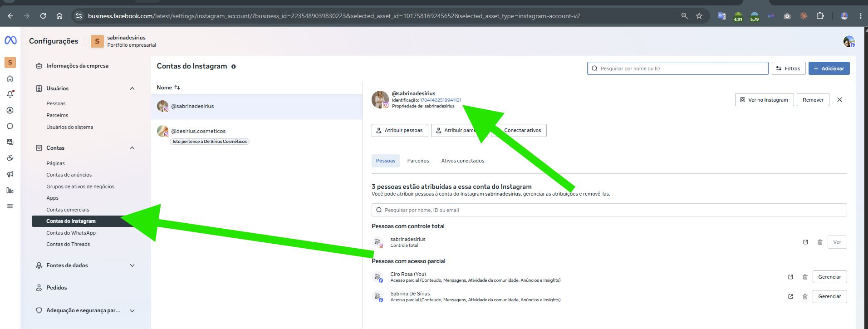
Task: Click trash icon for Sabrina De Sírius
Action: 805,296
